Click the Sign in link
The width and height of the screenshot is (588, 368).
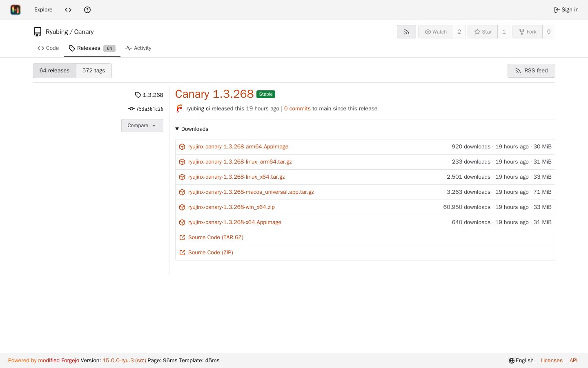point(566,10)
